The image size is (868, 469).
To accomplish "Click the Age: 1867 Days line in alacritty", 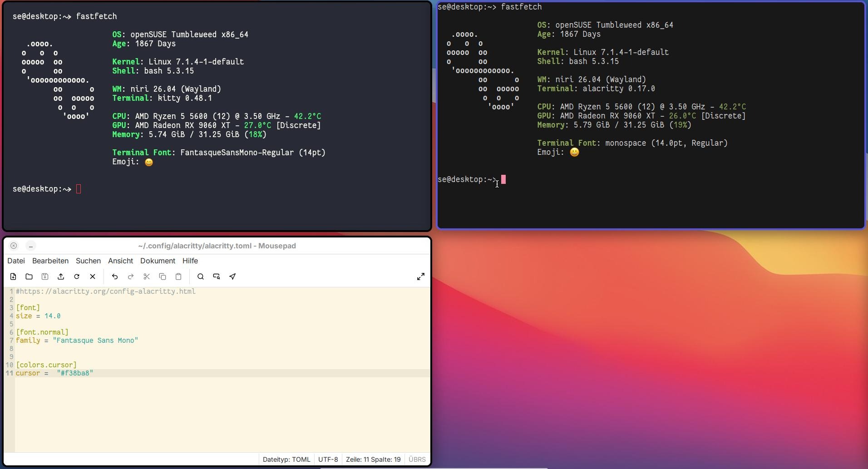I will pos(569,34).
